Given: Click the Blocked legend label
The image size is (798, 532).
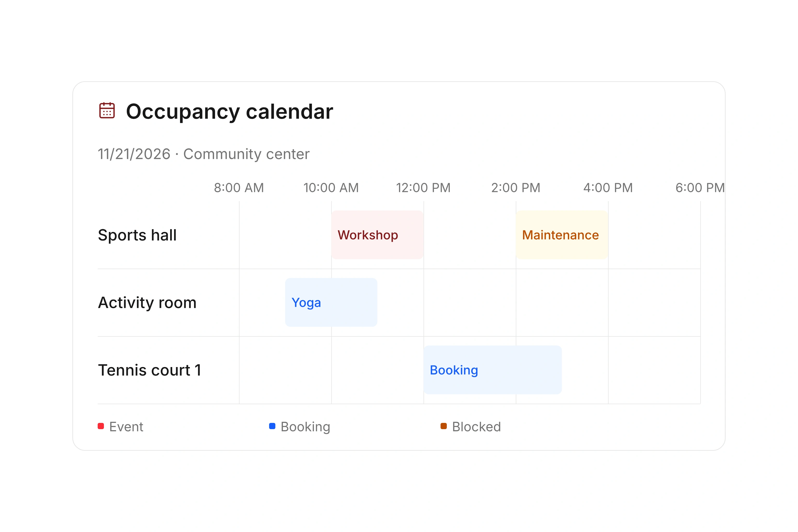Looking at the screenshot, I should coord(477,427).
